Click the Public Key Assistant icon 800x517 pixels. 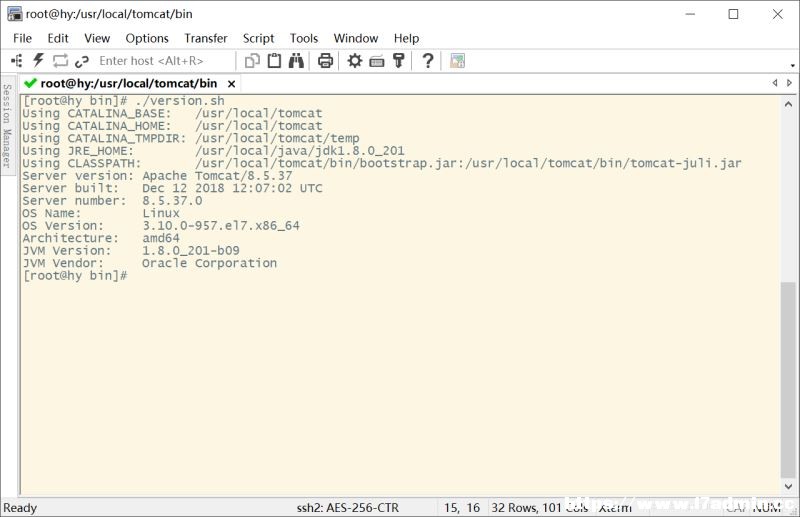point(398,60)
